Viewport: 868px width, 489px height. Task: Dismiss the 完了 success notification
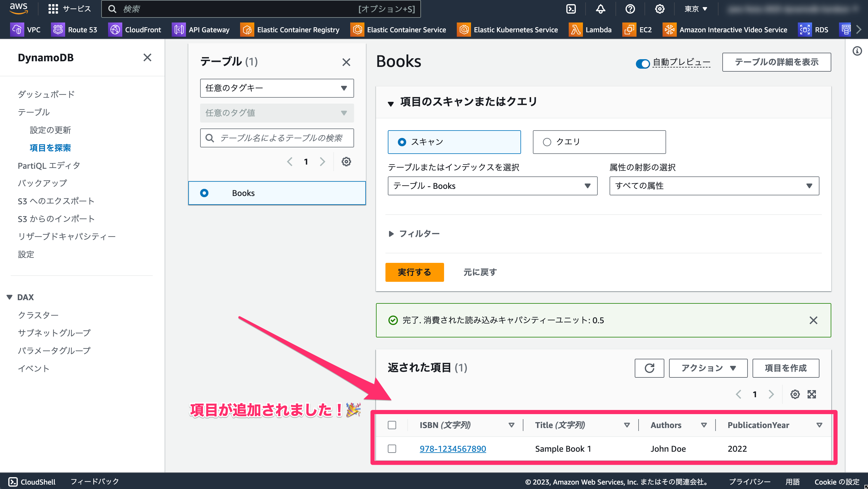pos(814,320)
